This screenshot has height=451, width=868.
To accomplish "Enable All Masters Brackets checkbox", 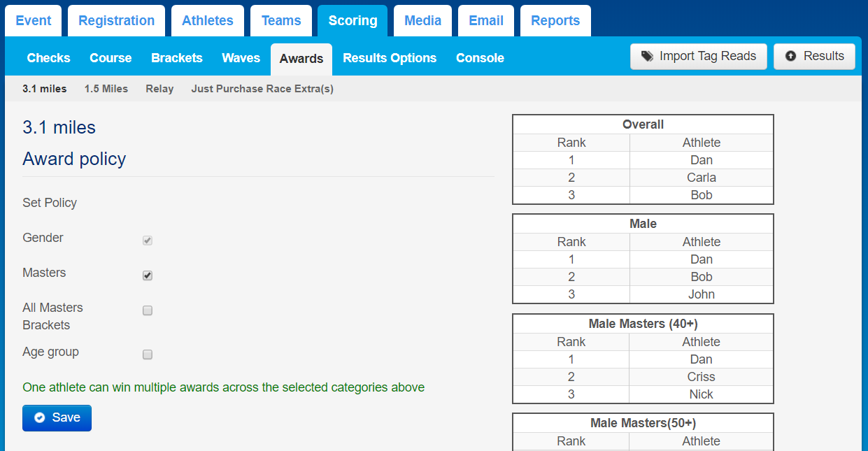I will [148, 310].
